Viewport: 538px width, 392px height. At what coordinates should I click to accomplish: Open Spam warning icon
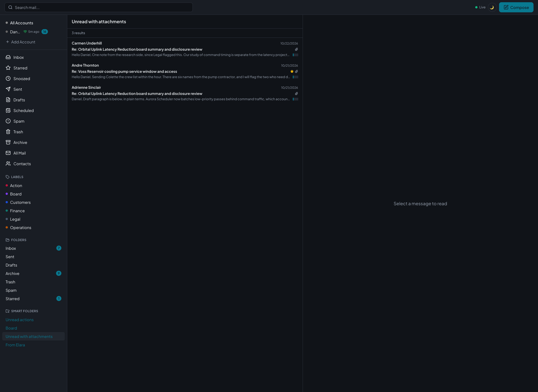(x=8, y=121)
